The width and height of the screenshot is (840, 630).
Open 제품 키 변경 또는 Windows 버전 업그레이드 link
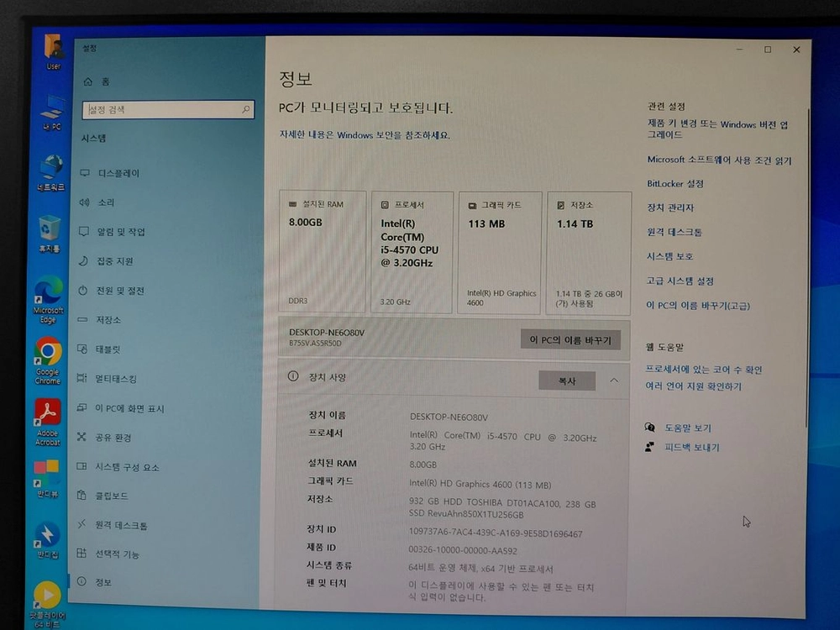tap(718, 129)
